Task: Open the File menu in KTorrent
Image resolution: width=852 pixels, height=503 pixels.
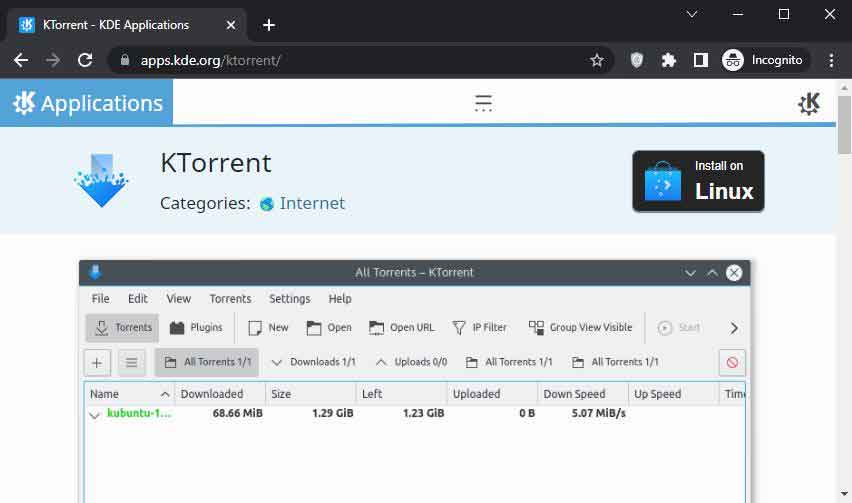Action: pos(101,298)
